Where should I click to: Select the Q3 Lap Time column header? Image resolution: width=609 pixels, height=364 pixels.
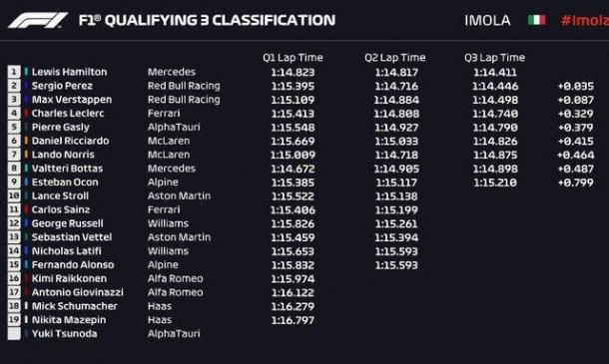pos(494,58)
